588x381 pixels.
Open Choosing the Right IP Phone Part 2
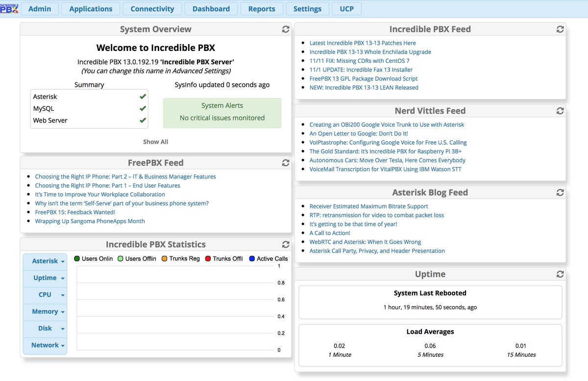coord(125,177)
